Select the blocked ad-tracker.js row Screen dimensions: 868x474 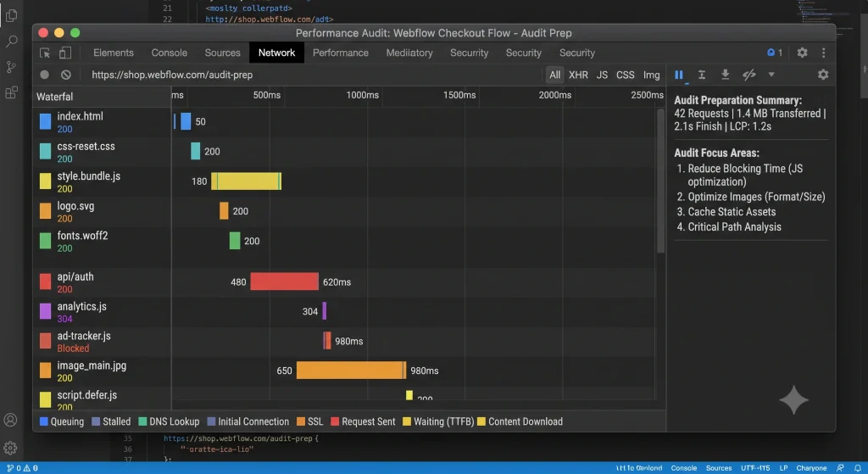click(x=102, y=341)
